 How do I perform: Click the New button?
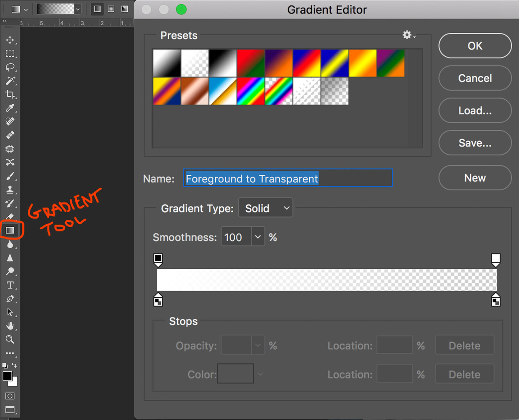tap(475, 178)
